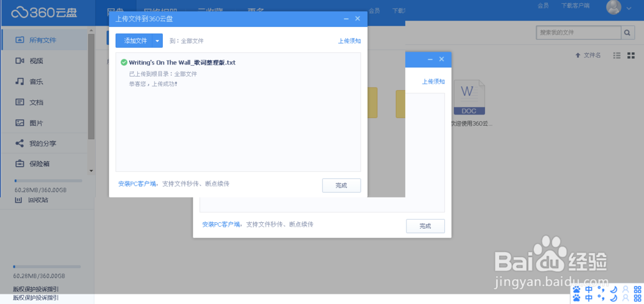Click the sidebar scrollbar down arrow
Viewport: 644px width, 304px height.
pos(91,171)
